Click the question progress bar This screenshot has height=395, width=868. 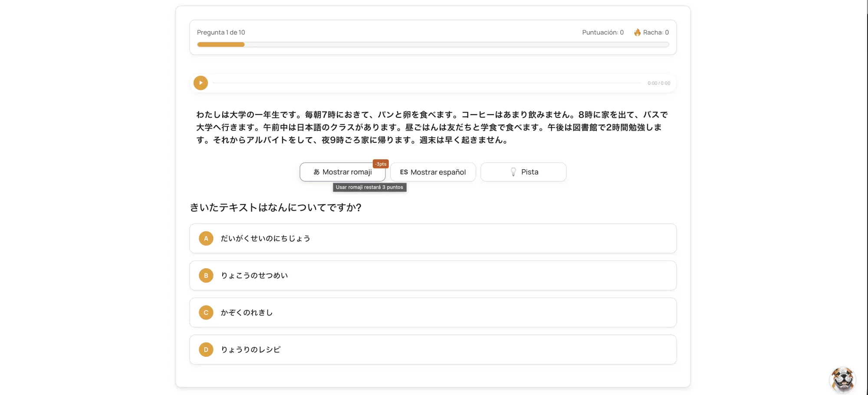[433, 45]
